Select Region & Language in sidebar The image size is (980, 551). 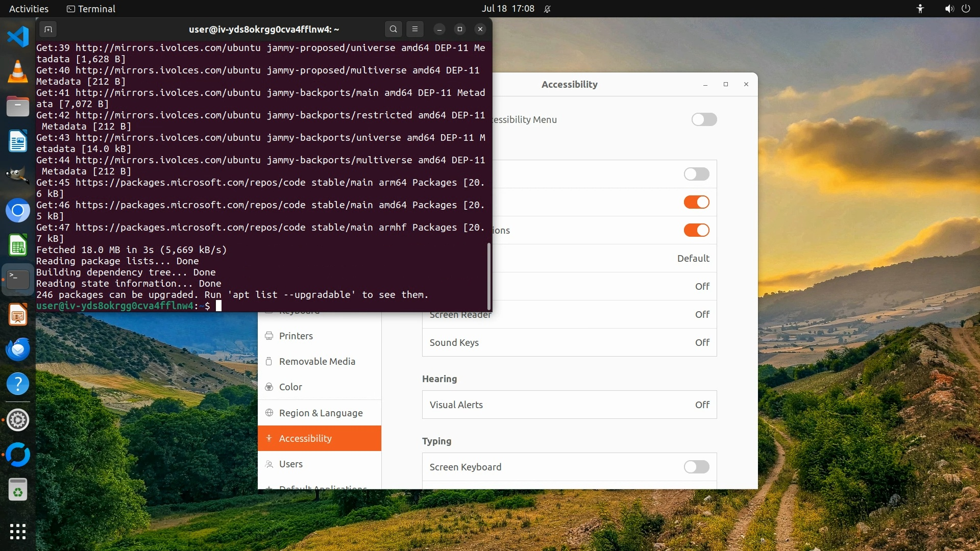point(320,413)
